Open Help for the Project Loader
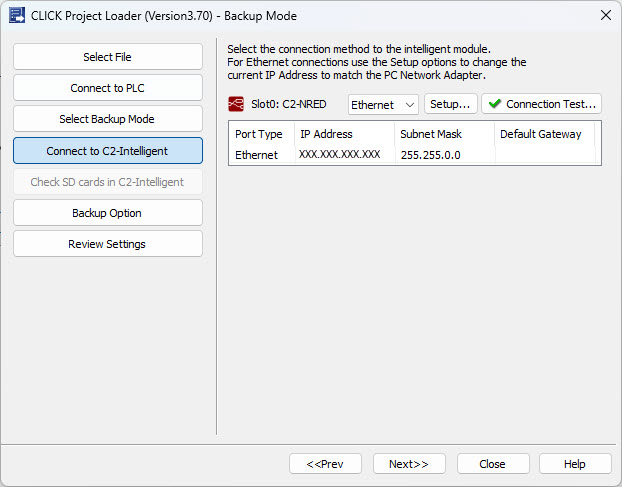Screen dimensions: 622x487 point(575,464)
